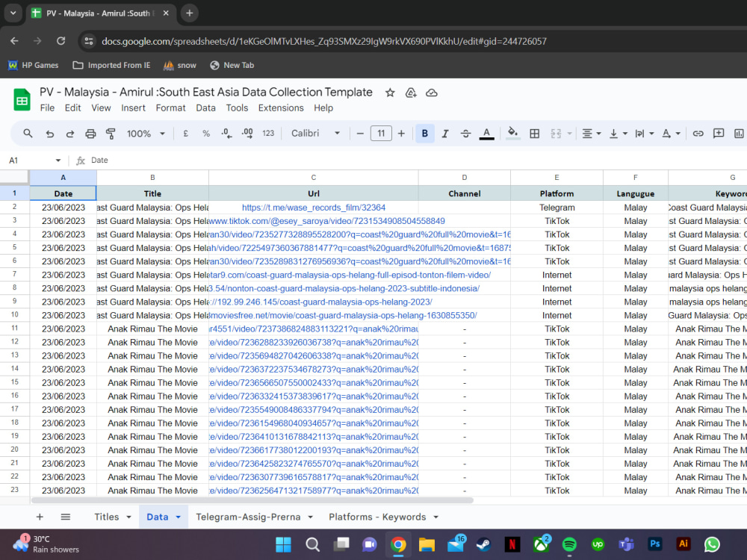Open horizontal align dropdown
The width and height of the screenshot is (747, 560).
pyautogui.click(x=591, y=134)
